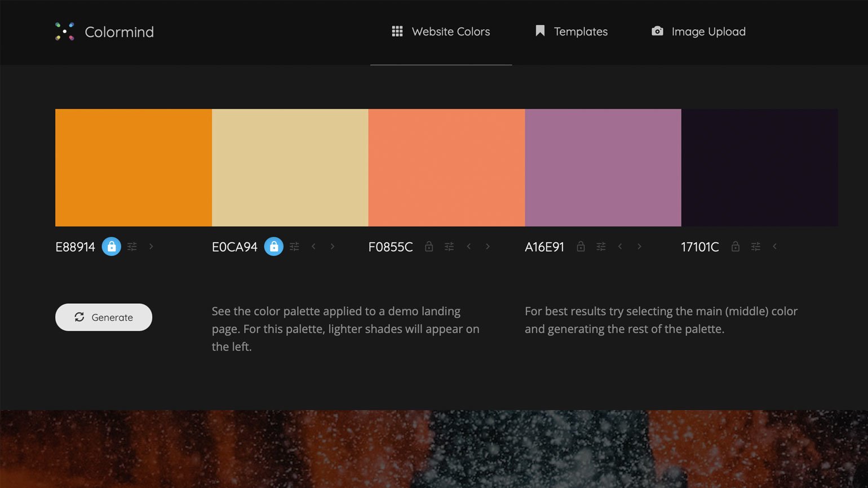Click the F0855C hex code text

[x=391, y=247]
